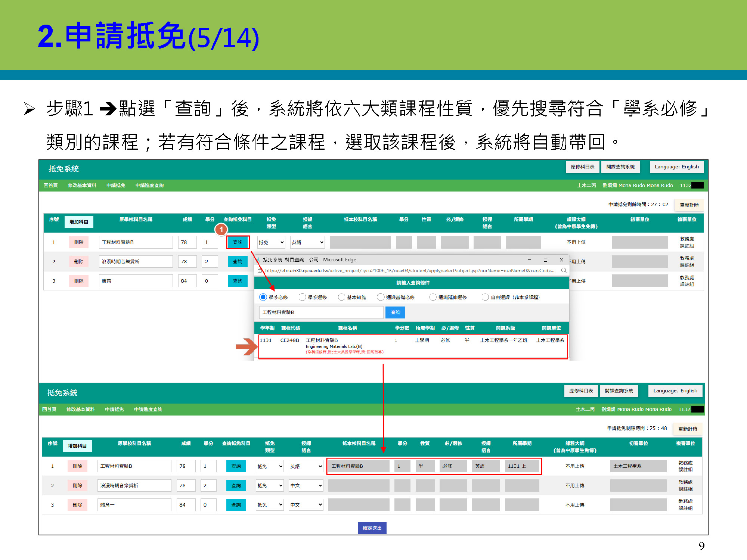747x560 pixels.
Task: Go to 回首頁 in upper nav bar
Action: pos(50,186)
